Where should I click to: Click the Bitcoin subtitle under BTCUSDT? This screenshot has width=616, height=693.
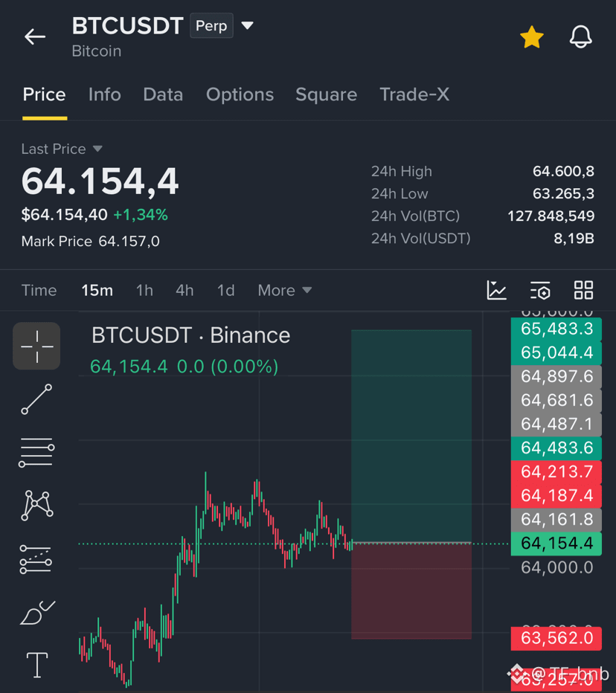point(97,51)
